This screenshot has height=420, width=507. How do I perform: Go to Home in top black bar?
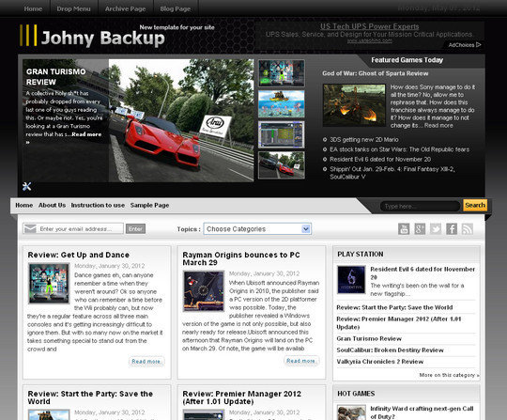tap(33, 8)
